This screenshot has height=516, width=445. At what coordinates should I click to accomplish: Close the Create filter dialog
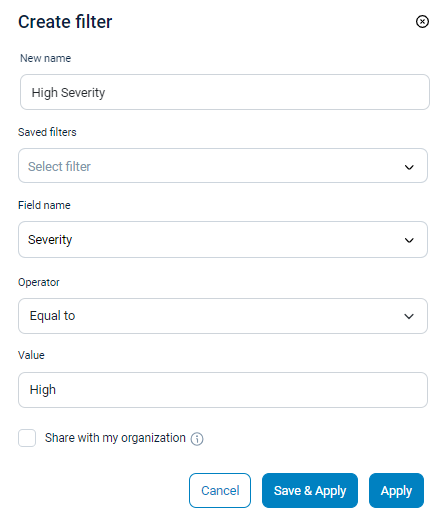[x=422, y=22]
